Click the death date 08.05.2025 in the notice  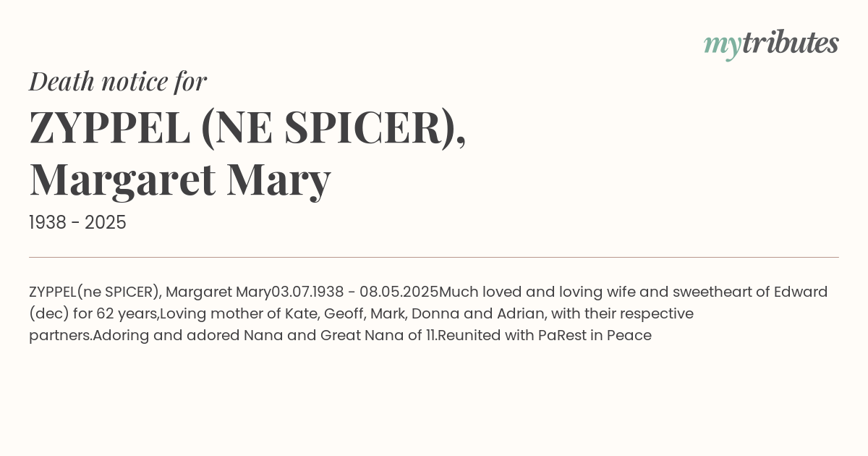399,292
